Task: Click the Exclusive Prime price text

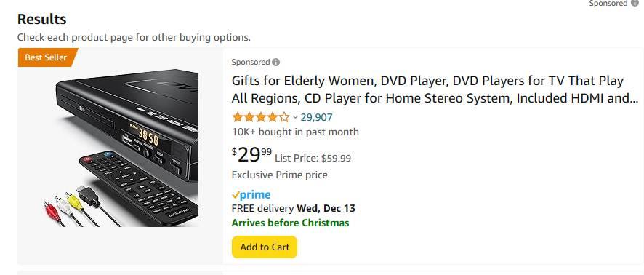Action: click(280, 175)
